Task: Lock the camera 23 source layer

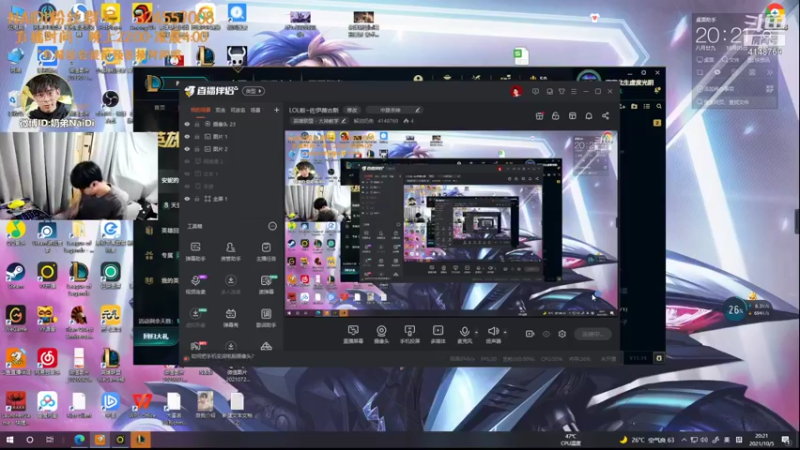Action: pyautogui.click(x=197, y=124)
